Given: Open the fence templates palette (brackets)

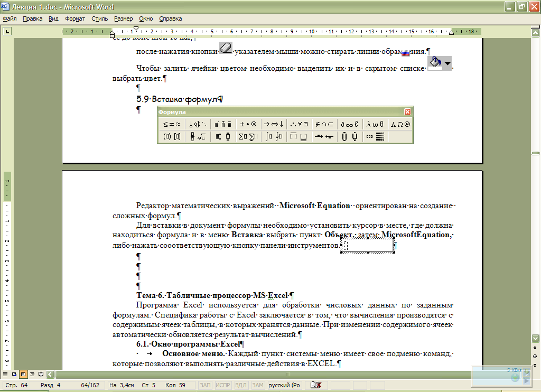Looking at the screenshot, I should coord(172,137).
